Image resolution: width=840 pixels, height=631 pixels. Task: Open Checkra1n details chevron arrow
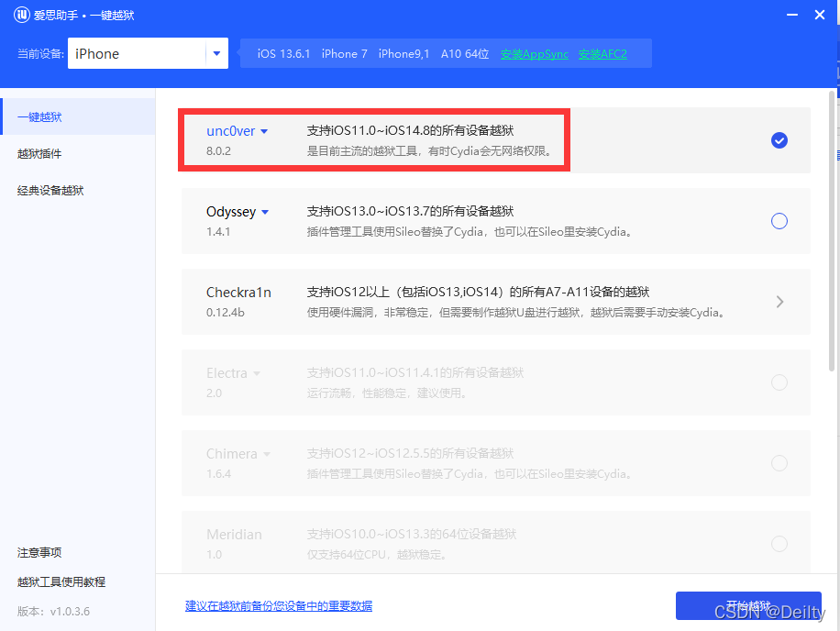click(780, 302)
